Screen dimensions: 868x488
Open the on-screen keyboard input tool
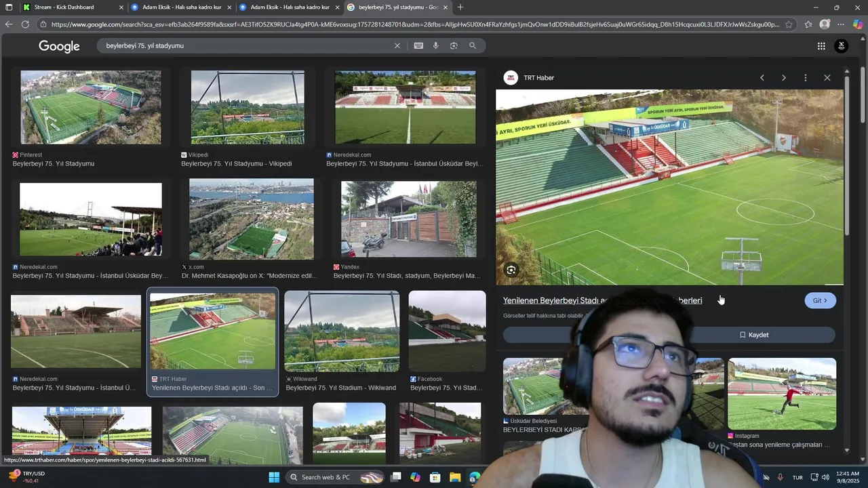point(418,45)
